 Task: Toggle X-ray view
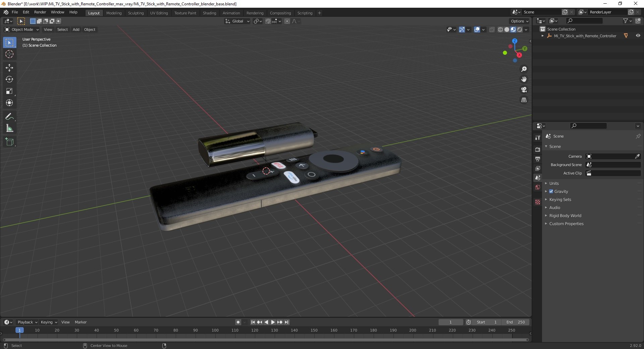492,30
